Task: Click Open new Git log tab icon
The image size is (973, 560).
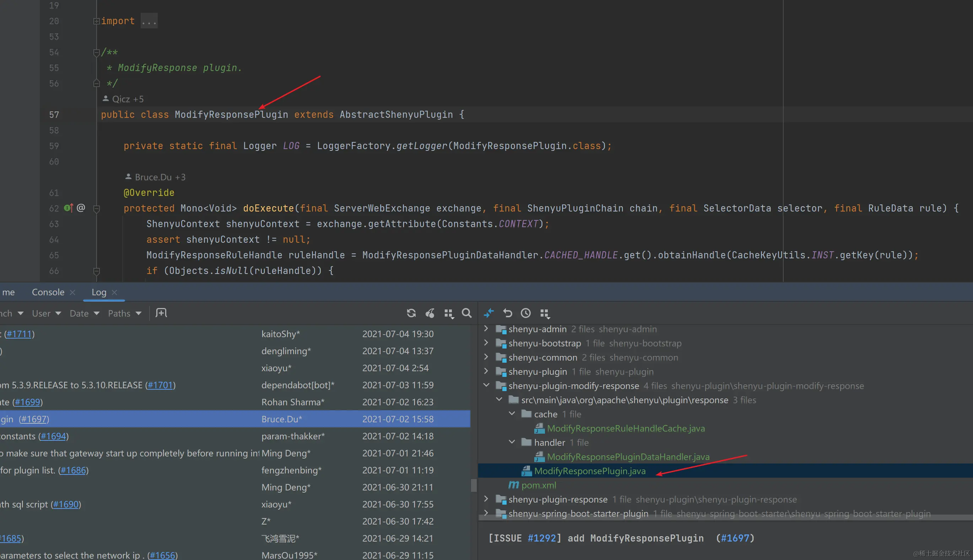Action: pyautogui.click(x=161, y=313)
